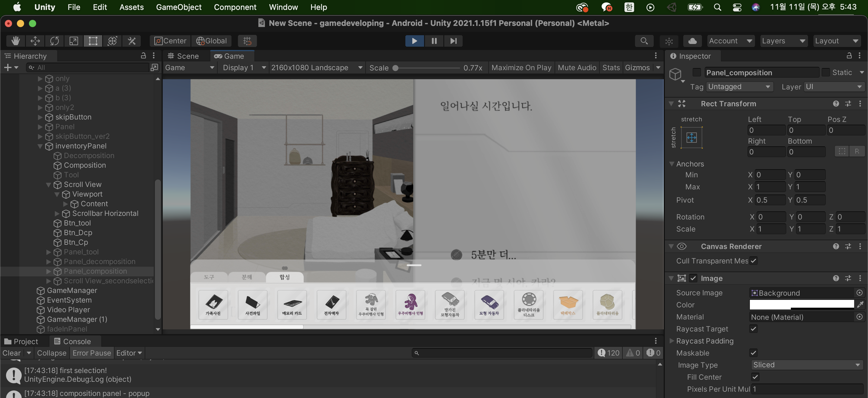
Task: Open the Window menu
Action: (x=283, y=7)
